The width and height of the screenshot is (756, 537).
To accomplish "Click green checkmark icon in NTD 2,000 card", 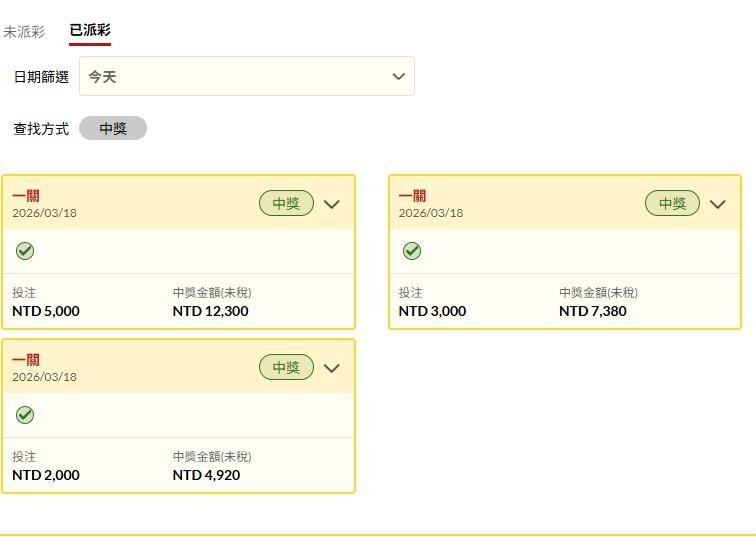I will 25,415.
